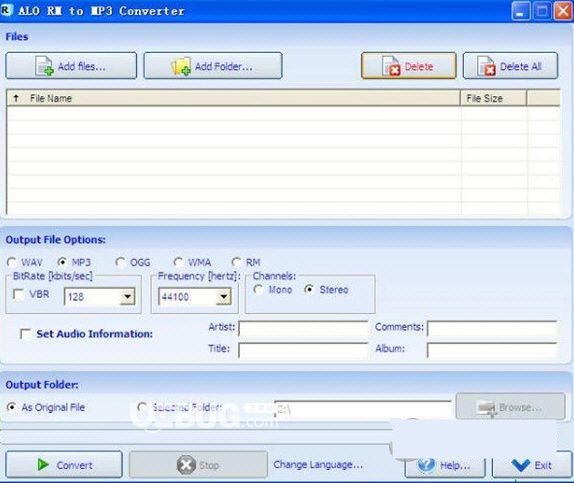Screen dimensions: 574x483
Task: Select WAV output format
Action: [11, 262]
